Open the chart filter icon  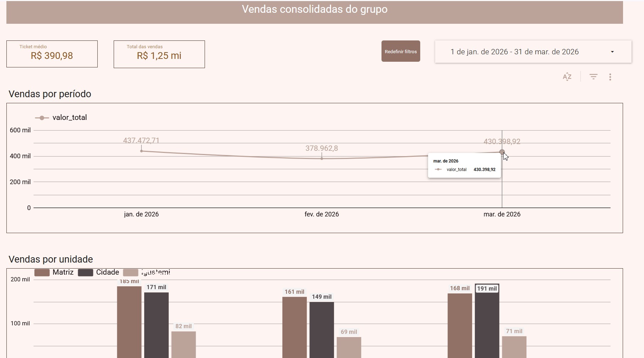(x=593, y=77)
